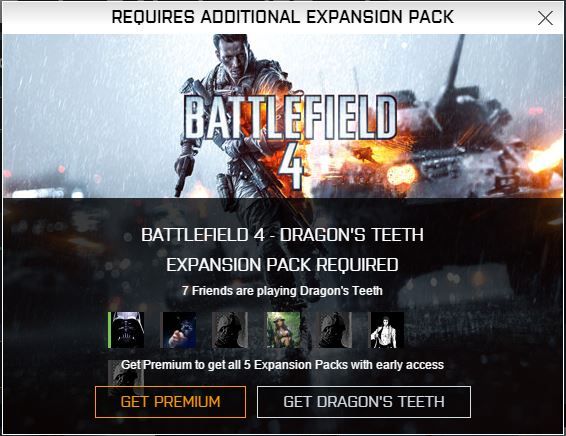Open the black-and-white sketched man avatar
Image resolution: width=566 pixels, height=436 pixels.
[387, 330]
